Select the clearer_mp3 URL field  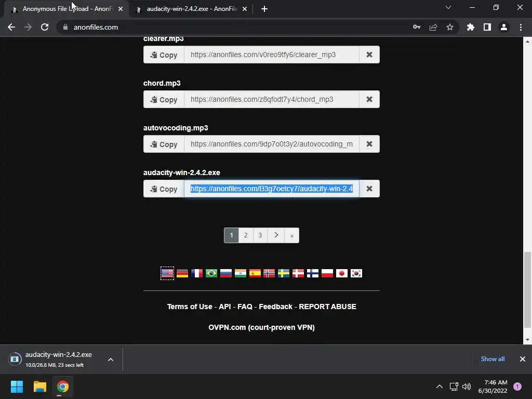(272, 55)
